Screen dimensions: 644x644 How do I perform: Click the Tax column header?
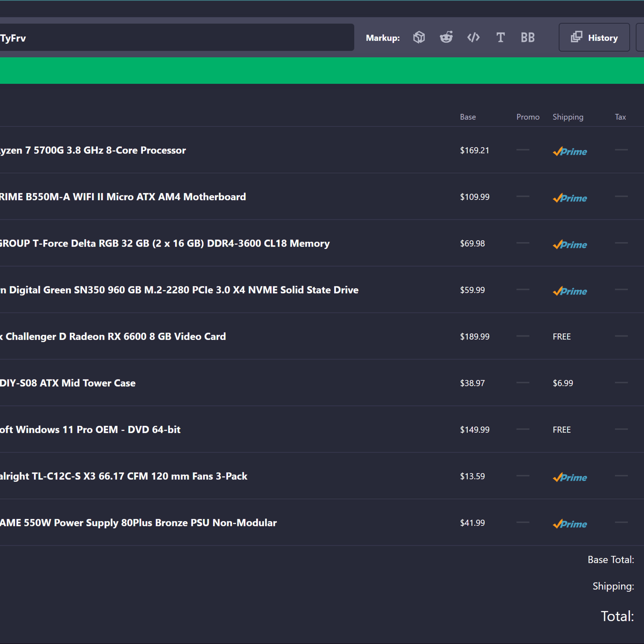[x=620, y=117]
